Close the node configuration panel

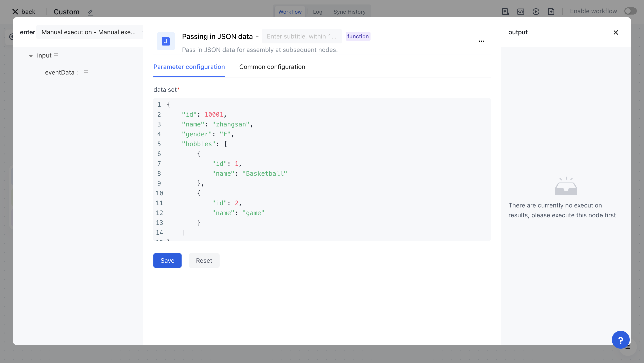[616, 32]
